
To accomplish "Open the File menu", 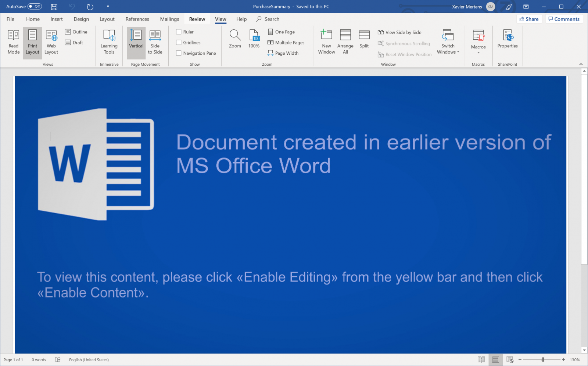I will [11, 19].
